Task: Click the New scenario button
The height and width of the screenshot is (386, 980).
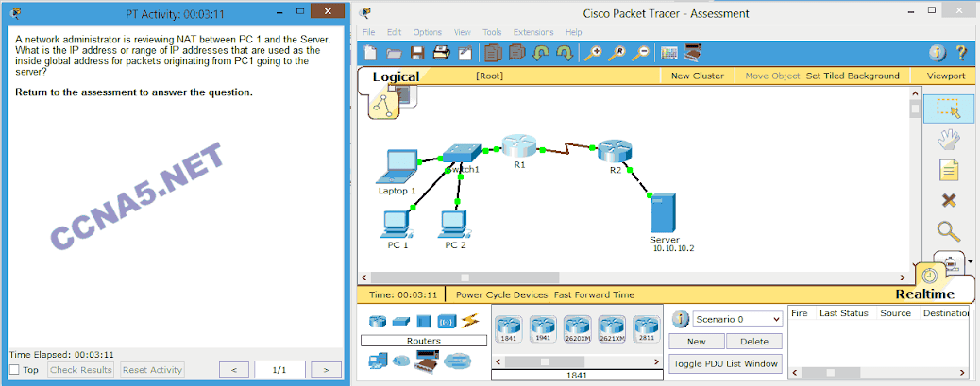Action: [x=696, y=342]
